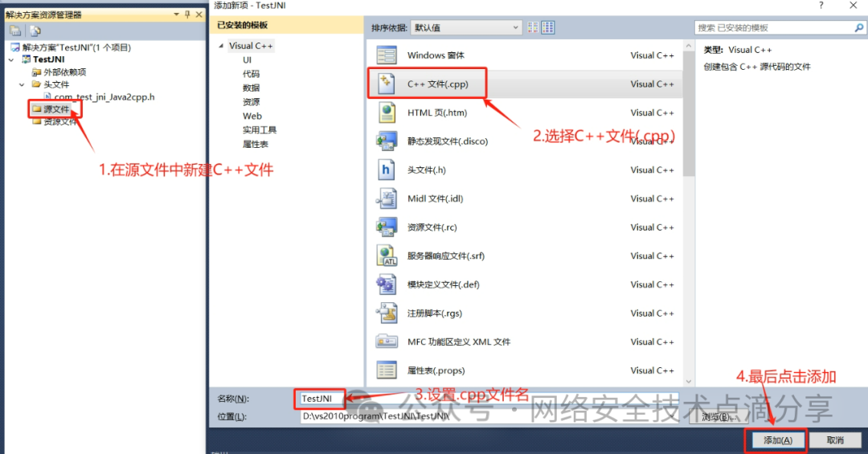Switch template list to medium icons view

pyautogui.click(x=548, y=27)
